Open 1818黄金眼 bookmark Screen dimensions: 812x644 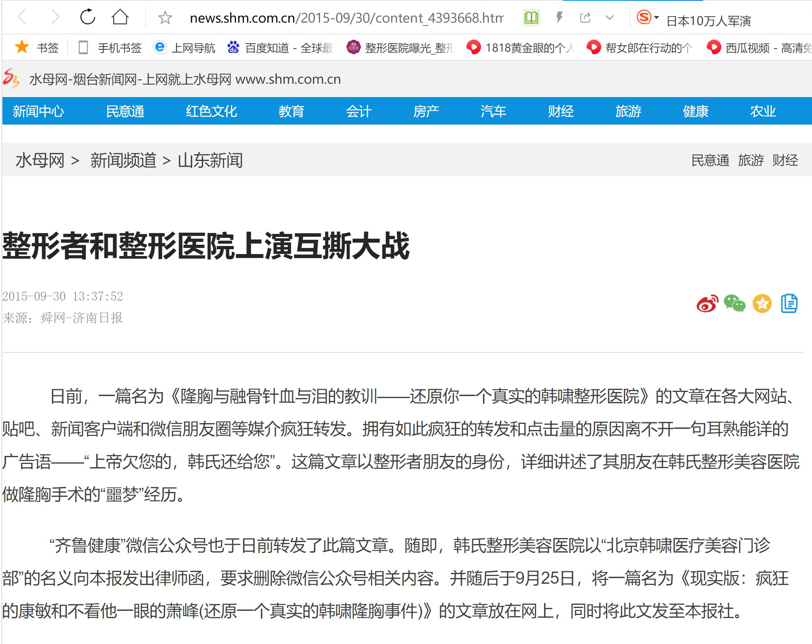520,48
